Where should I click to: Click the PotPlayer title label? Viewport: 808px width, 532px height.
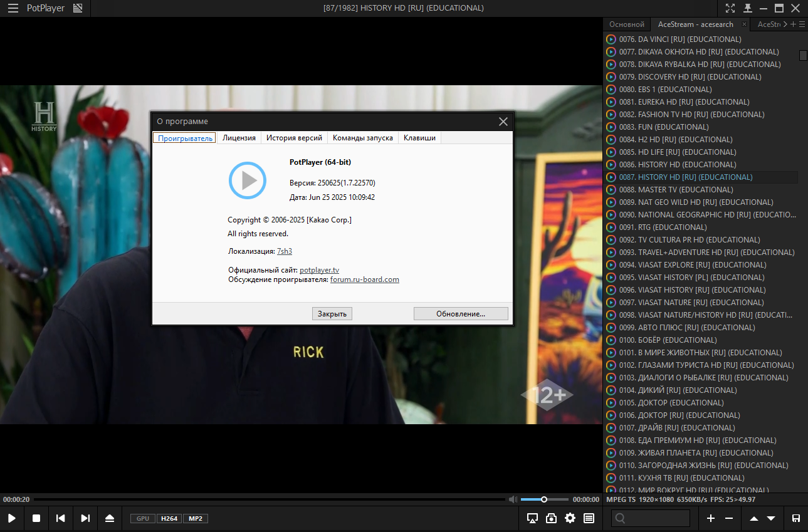pyautogui.click(x=46, y=9)
